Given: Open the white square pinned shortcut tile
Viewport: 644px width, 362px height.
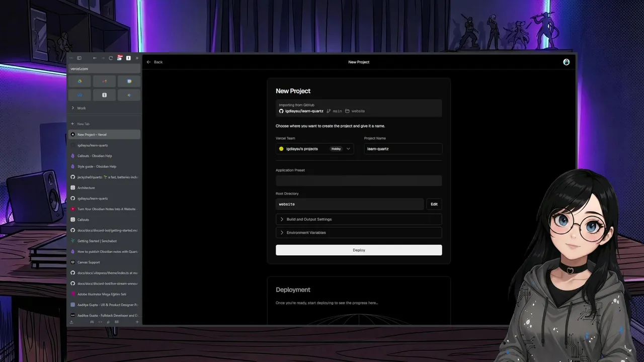Looking at the screenshot, I should click(x=104, y=95).
